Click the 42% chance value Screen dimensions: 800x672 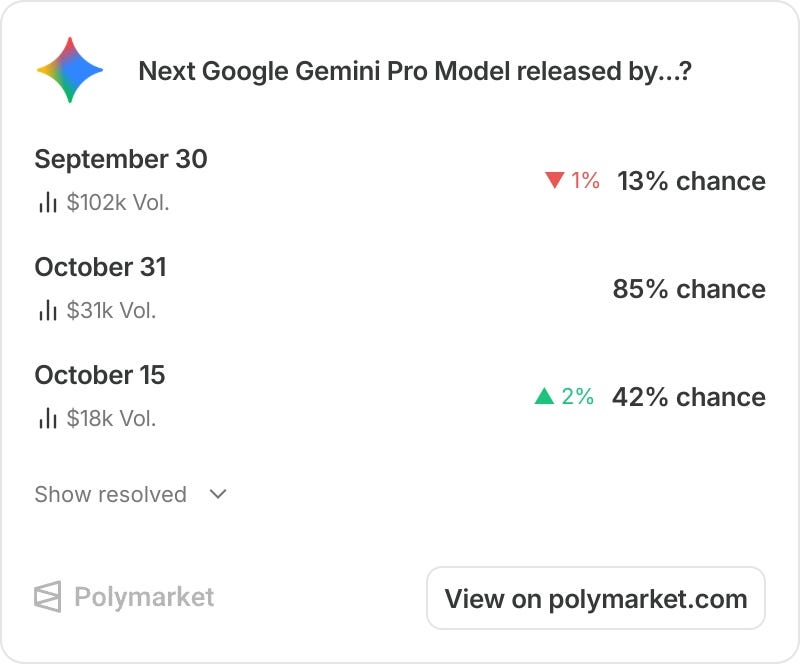[x=689, y=397]
